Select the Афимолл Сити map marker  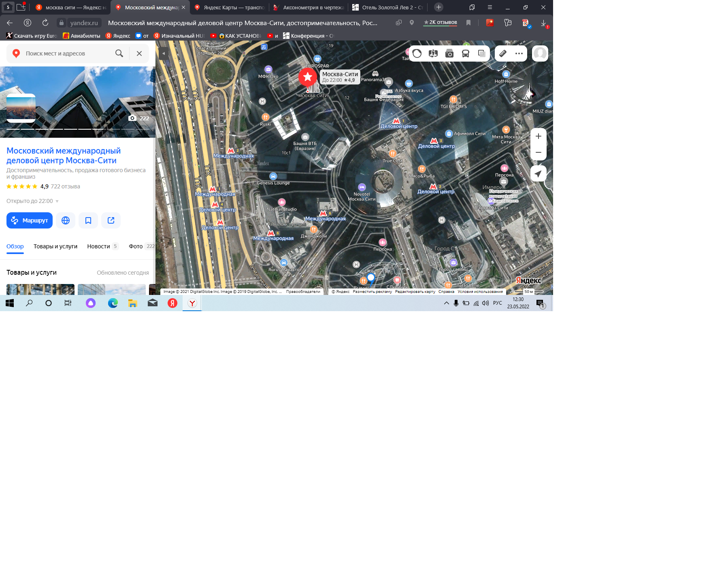(x=449, y=134)
